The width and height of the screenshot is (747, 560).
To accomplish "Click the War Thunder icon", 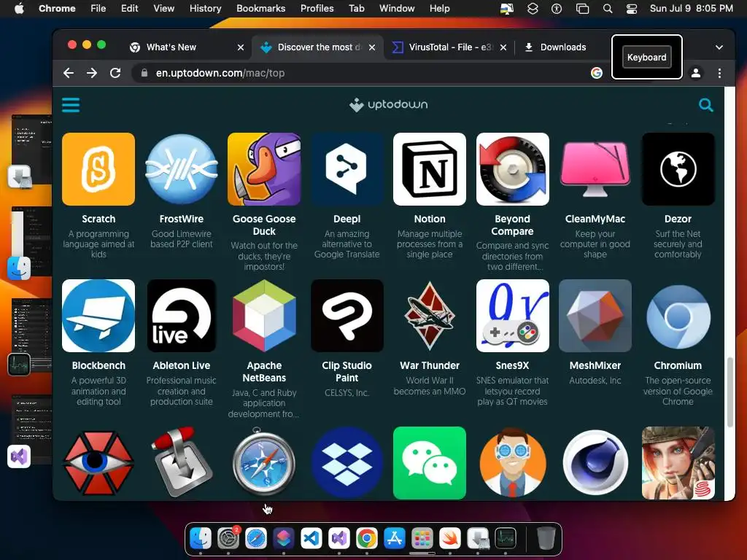I will pyautogui.click(x=430, y=316).
